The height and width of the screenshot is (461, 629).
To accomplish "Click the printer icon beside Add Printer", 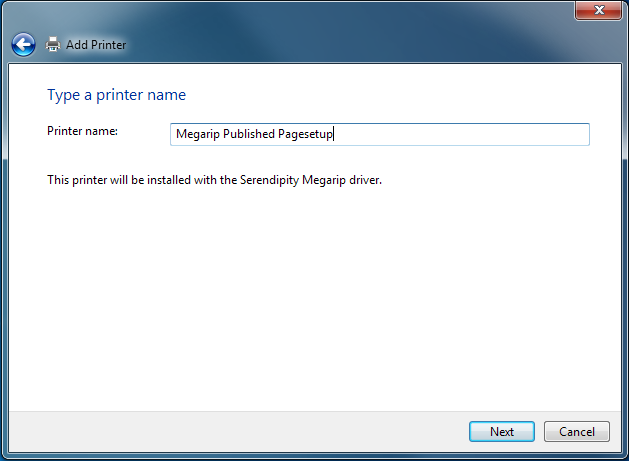I will point(53,44).
